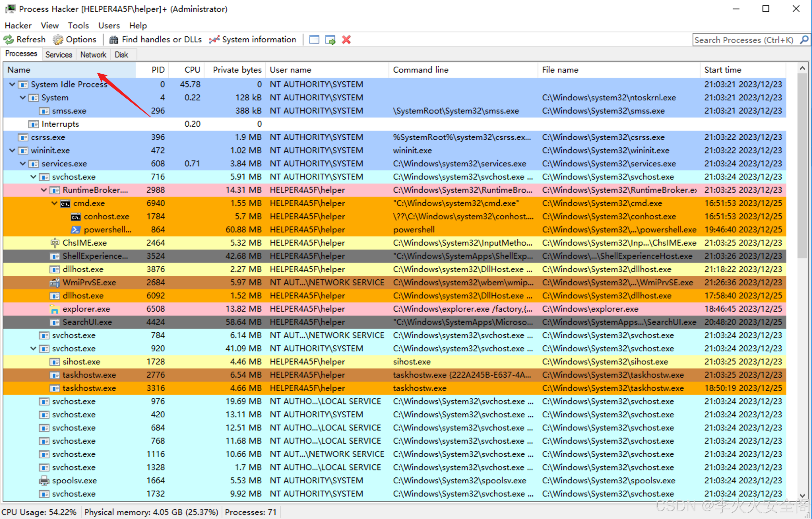Collapse the services.exe tree node
Viewport: 812px width, 519px height.
pos(23,164)
